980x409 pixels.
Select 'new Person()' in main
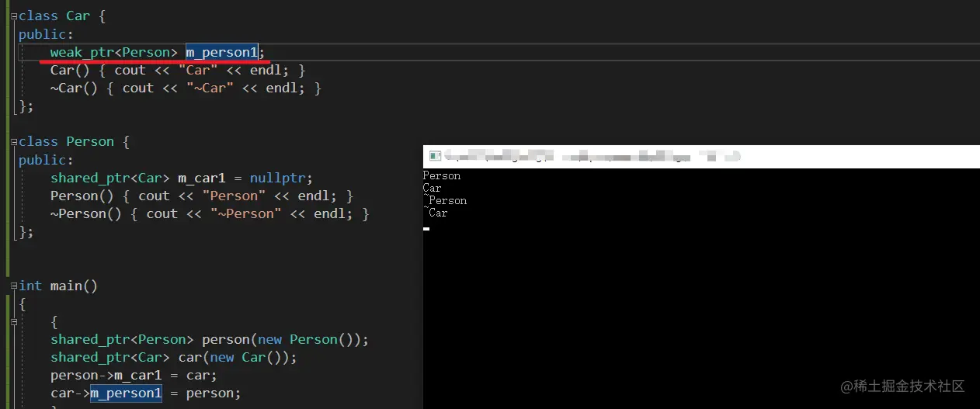point(305,339)
